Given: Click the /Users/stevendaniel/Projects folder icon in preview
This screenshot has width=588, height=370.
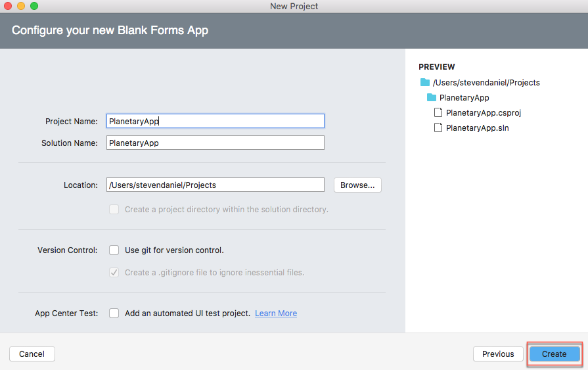Looking at the screenshot, I should [425, 82].
